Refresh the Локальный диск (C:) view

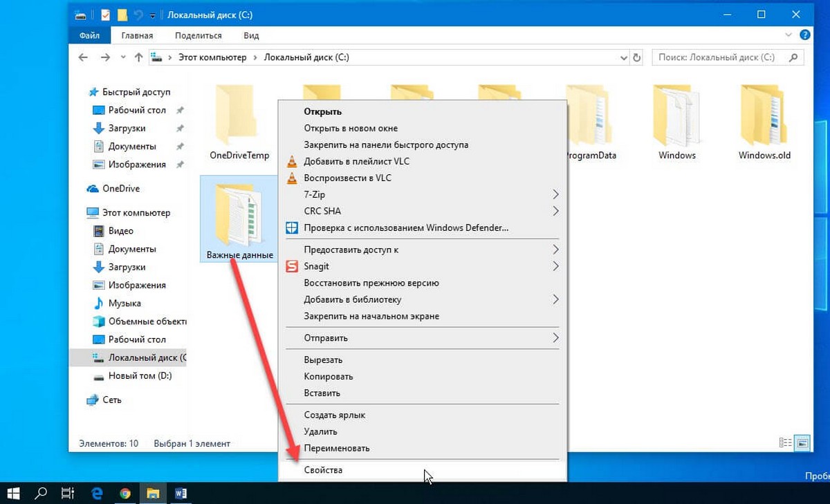pyautogui.click(x=637, y=57)
